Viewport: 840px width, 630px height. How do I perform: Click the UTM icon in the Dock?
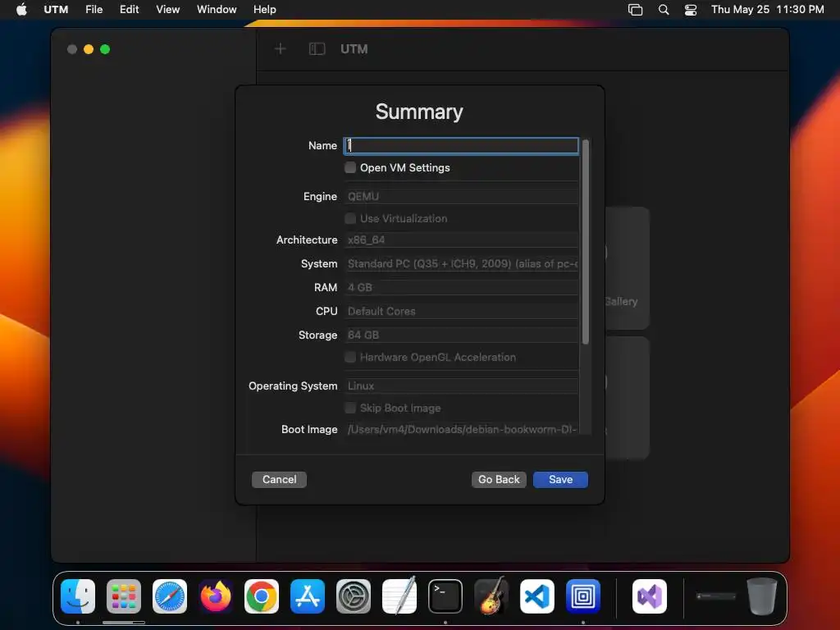[x=583, y=596]
